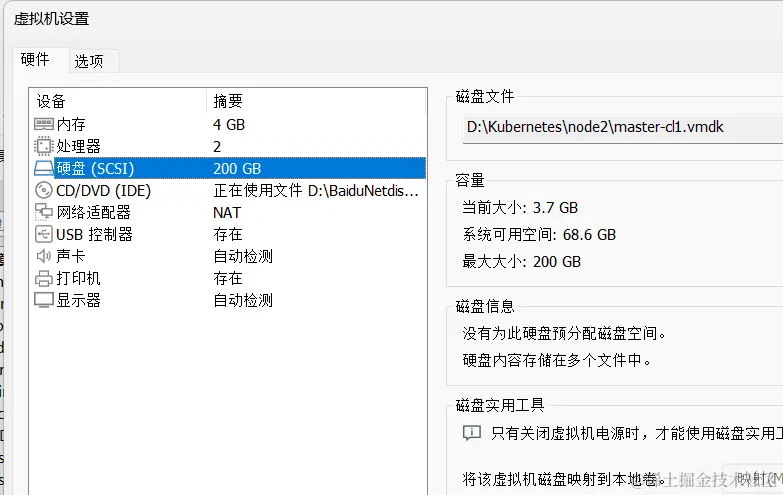Click the sound card (声卡) speaker icon
Image resolution: width=783 pixels, height=495 pixels.
coord(43,256)
